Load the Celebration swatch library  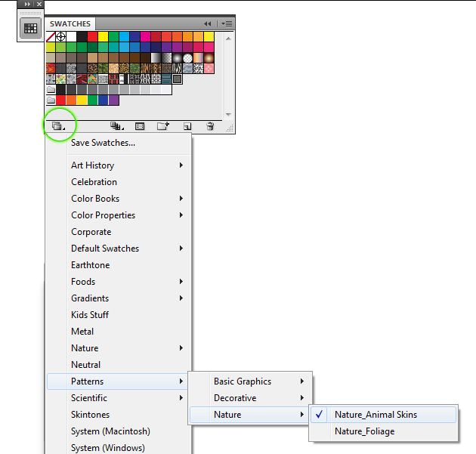119,182
